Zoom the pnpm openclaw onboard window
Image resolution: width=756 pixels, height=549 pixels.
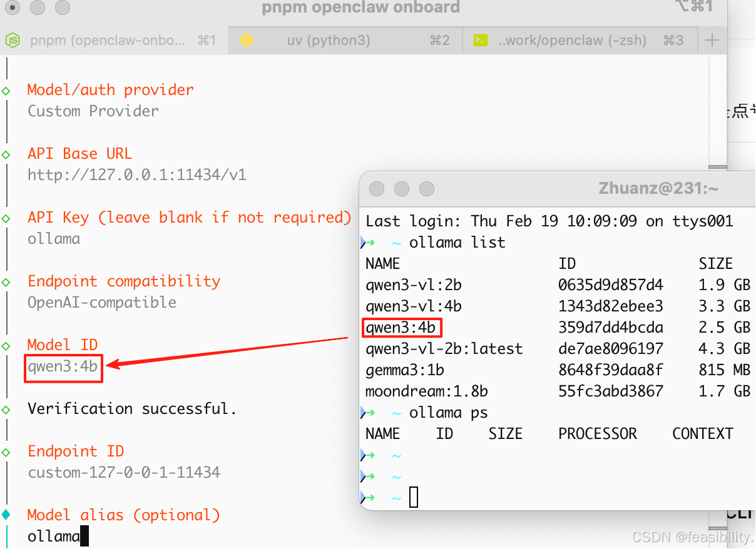click(x=63, y=8)
